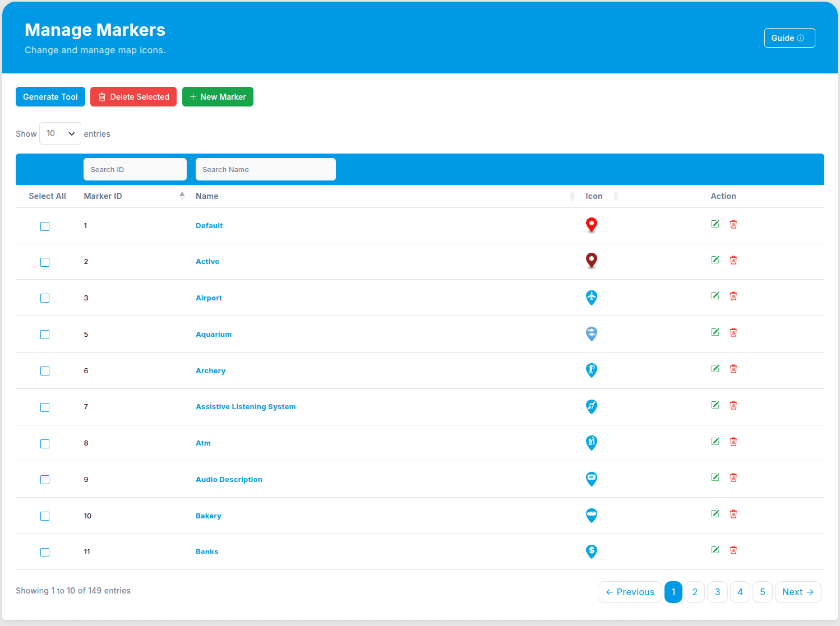The image size is (840, 626).
Task: Delete the Default marker row
Action: (x=733, y=224)
